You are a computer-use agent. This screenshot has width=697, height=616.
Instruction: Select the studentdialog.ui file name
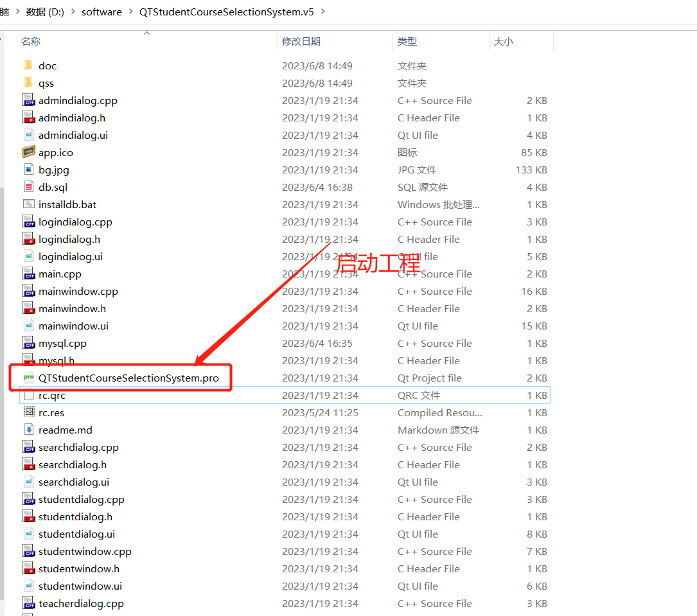pos(76,534)
